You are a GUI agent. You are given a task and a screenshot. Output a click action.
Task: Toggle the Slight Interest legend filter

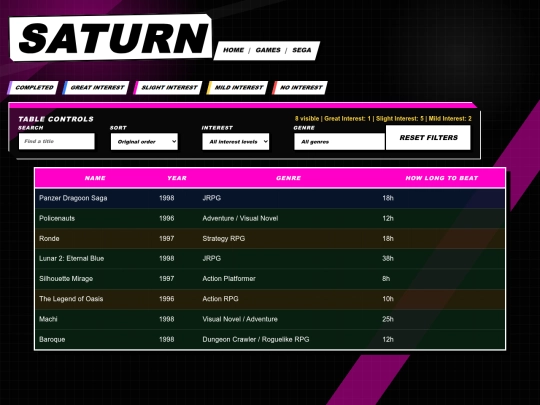[168, 87]
